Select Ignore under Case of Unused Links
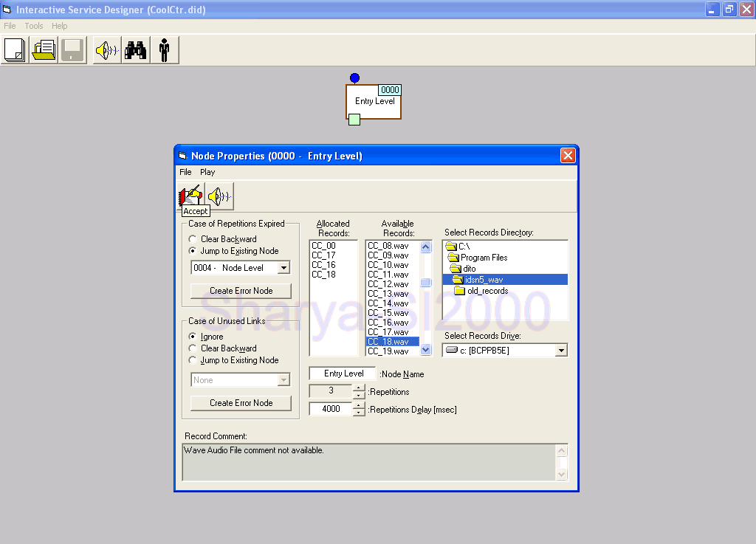 [x=193, y=337]
